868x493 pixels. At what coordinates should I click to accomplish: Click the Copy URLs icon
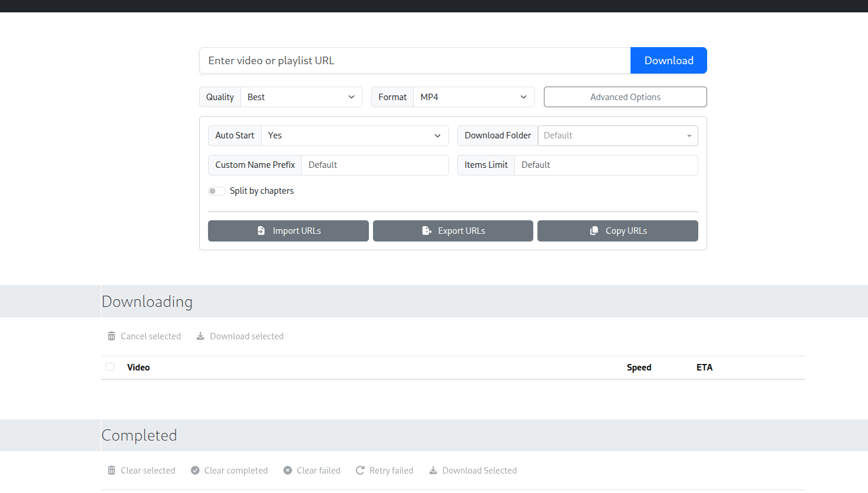593,230
